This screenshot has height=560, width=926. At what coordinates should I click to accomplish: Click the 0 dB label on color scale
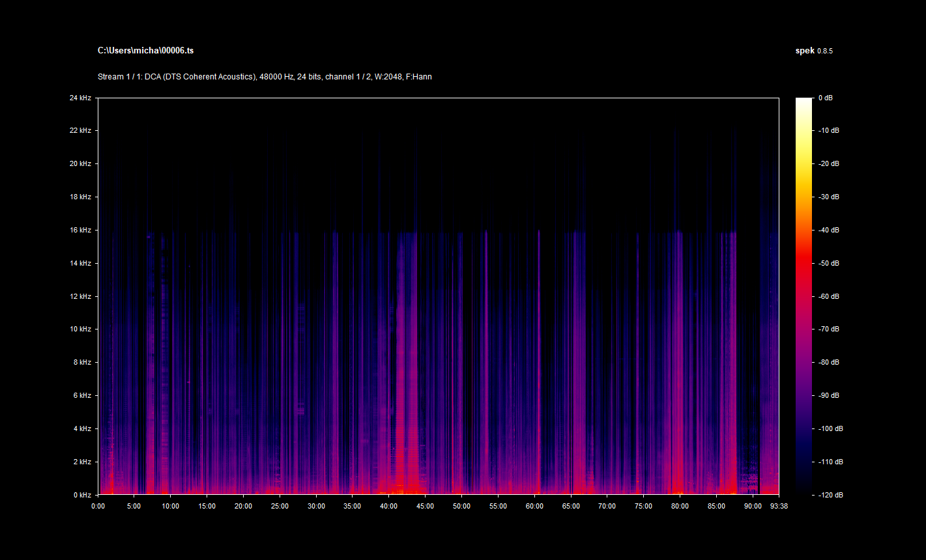pyautogui.click(x=825, y=98)
